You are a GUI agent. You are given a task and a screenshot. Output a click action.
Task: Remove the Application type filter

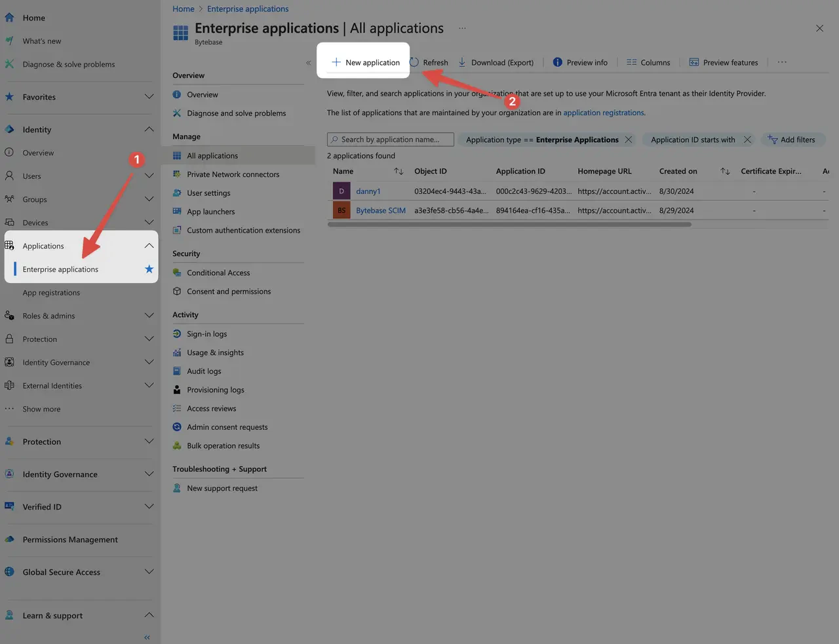(x=628, y=139)
